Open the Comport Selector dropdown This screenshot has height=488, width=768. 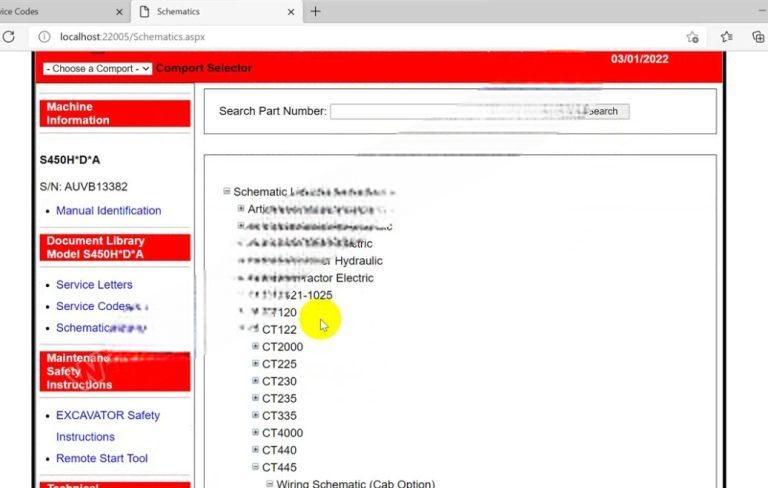(97, 68)
